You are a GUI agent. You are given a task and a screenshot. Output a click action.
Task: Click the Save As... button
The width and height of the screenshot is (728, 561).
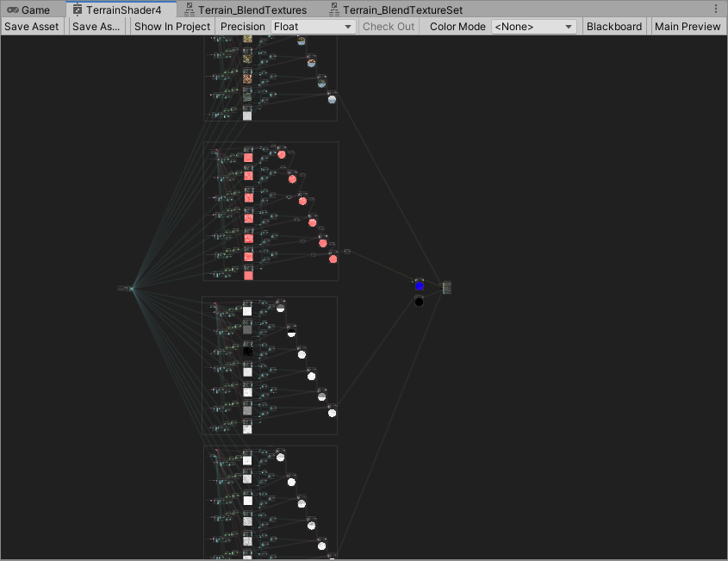click(x=96, y=27)
